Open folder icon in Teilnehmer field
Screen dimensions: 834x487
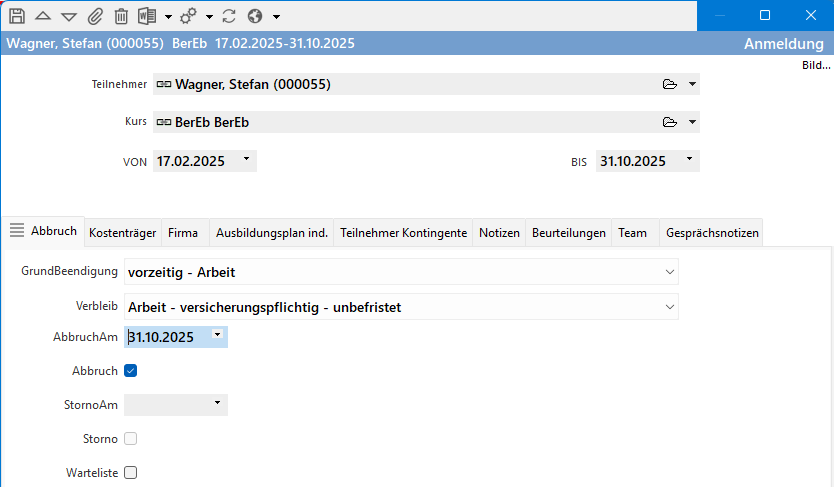pos(670,85)
